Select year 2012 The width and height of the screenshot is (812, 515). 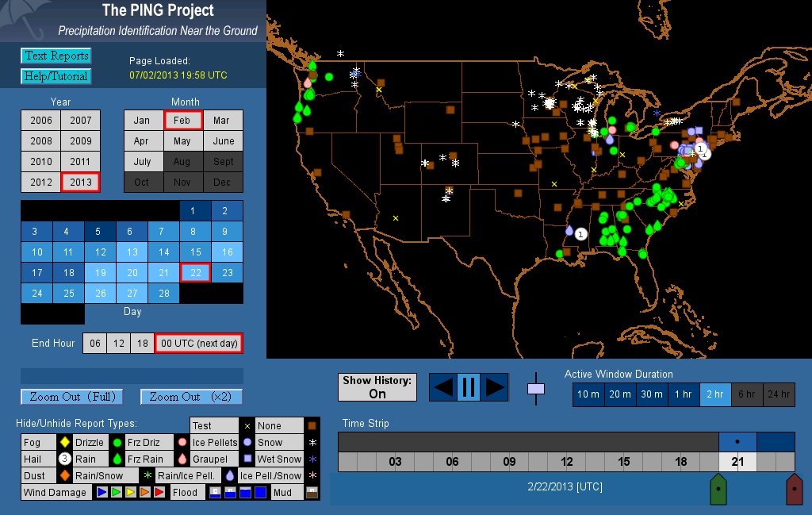(x=40, y=182)
